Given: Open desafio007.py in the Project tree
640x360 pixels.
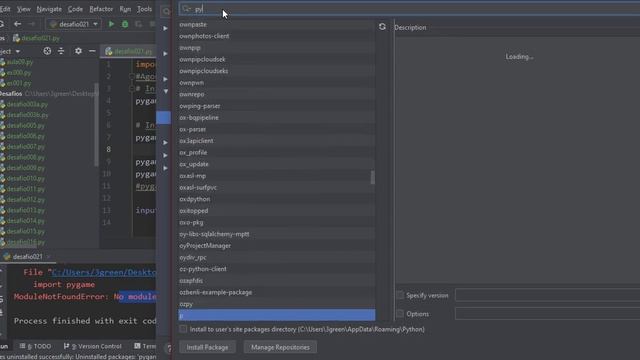Looking at the screenshot, I should point(25,147).
